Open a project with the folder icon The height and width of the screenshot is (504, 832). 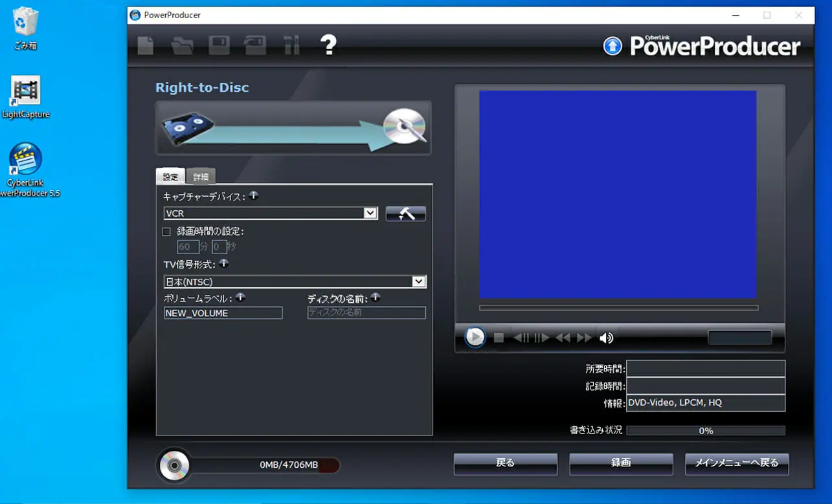pyautogui.click(x=183, y=46)
